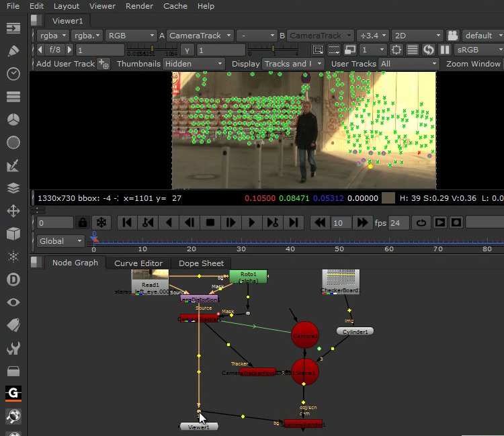
Task: Open the sRGB viewer process dropdown
Action: tap(479, 50)
